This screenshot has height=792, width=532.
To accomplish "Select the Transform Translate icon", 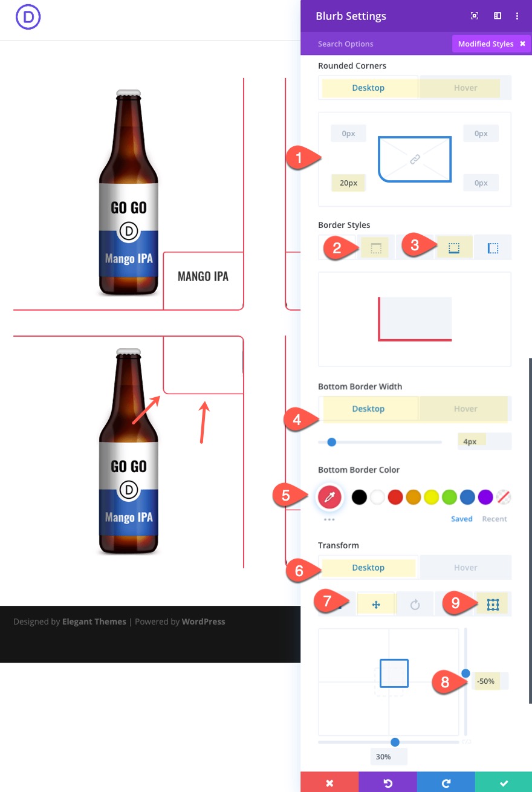I will 375,605.
